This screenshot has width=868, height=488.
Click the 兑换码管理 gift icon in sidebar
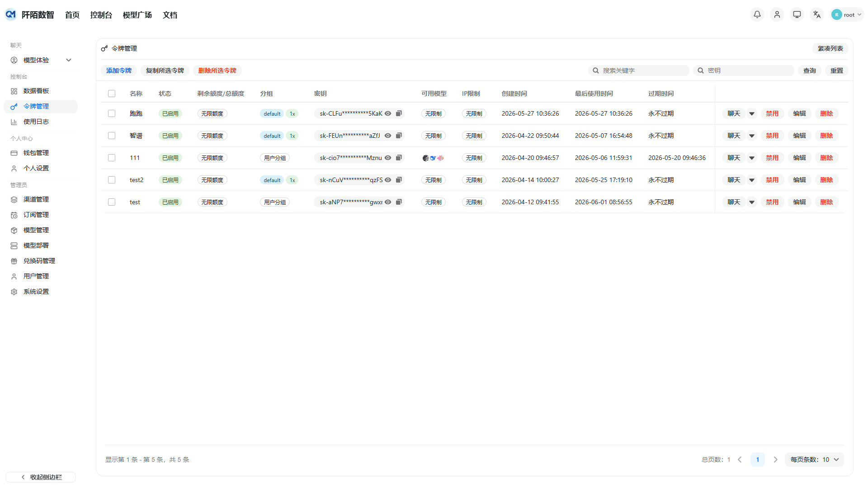click(14, 261)
